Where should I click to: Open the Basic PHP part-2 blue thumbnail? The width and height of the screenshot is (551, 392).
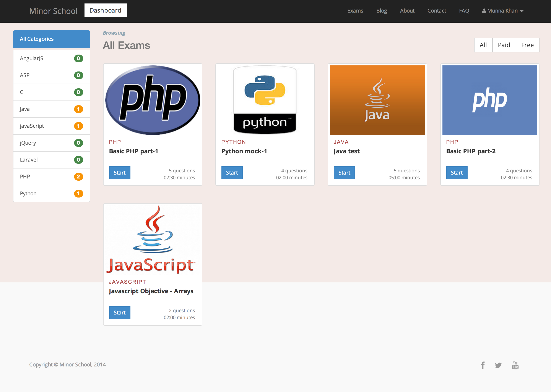[490, 100]
